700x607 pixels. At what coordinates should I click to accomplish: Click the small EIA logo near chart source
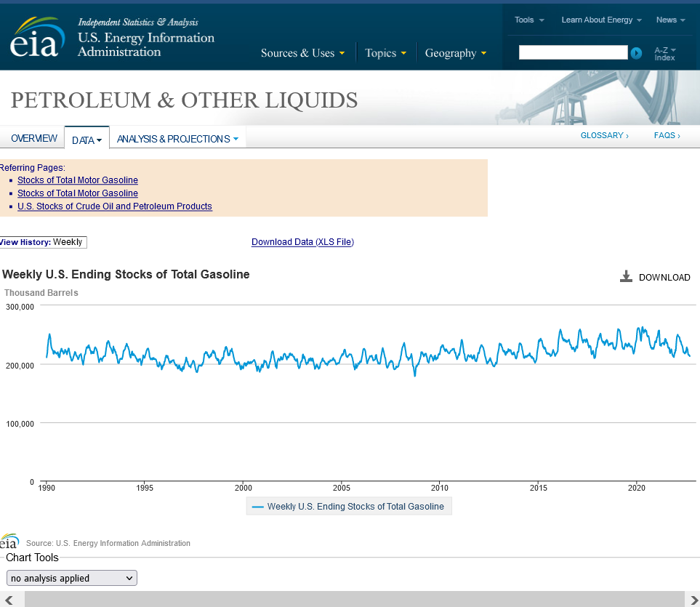click(x=9, y=542)
